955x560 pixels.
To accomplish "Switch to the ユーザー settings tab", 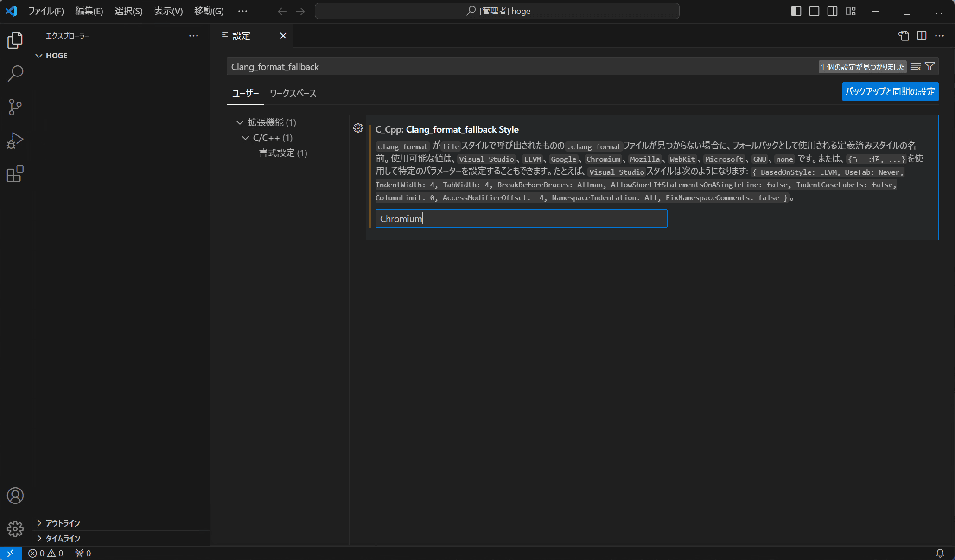I will (x=245, y=94).
